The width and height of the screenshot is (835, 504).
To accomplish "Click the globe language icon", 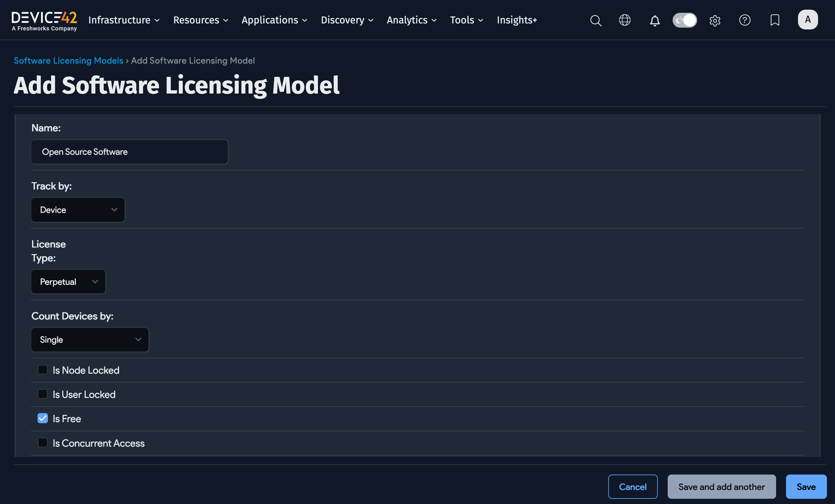I will coord(624,20).
